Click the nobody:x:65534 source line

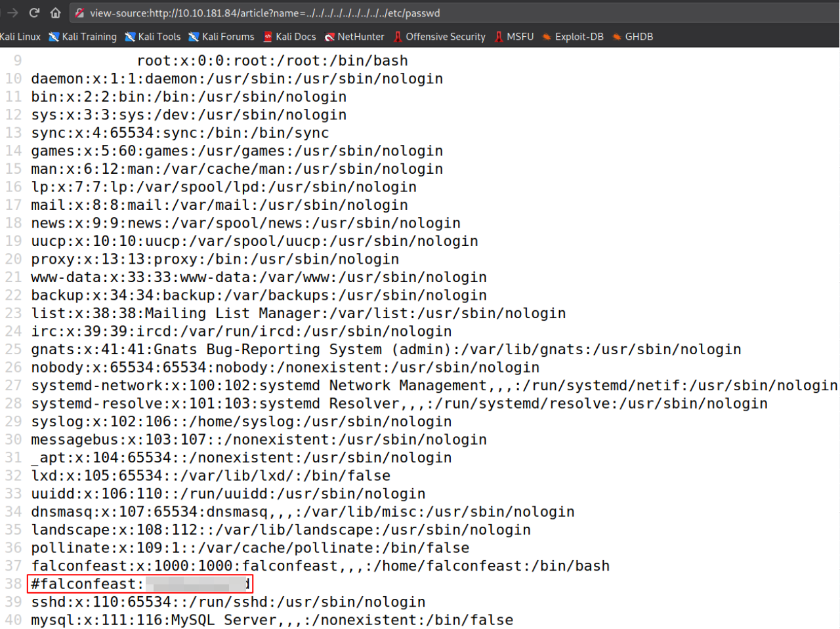coord(285,367)
